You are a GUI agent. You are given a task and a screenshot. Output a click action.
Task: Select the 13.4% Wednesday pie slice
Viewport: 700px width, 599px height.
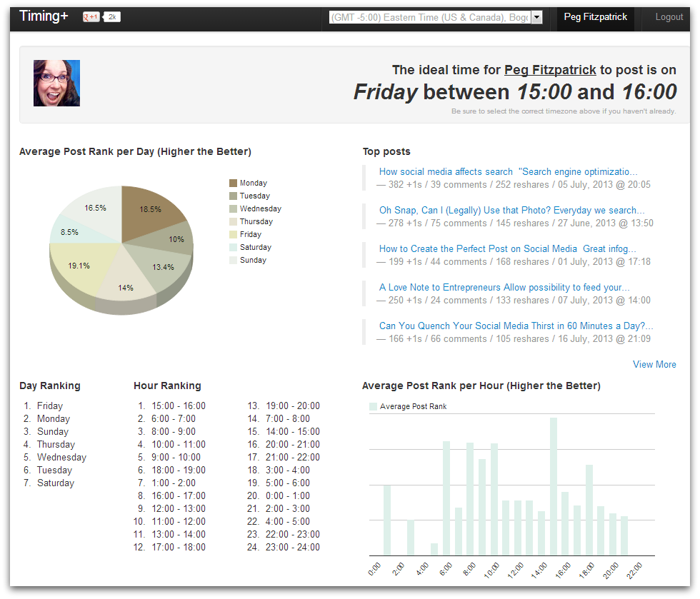(x=165, y=266)
